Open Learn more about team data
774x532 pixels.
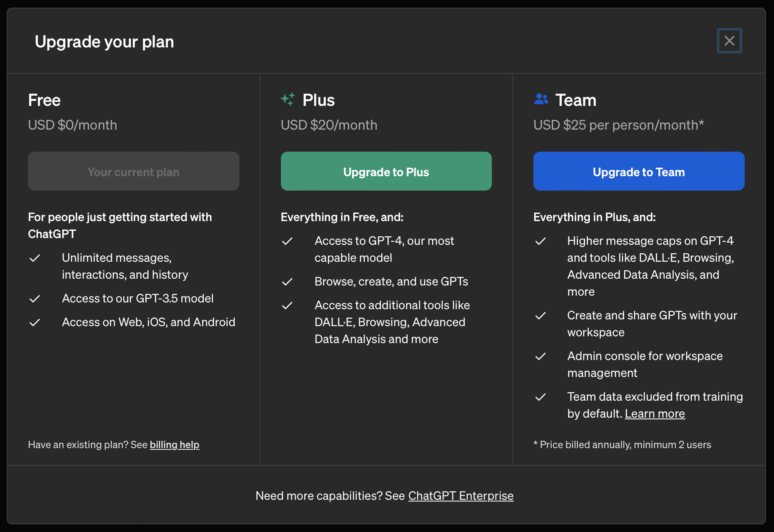(x=655, y=413)
